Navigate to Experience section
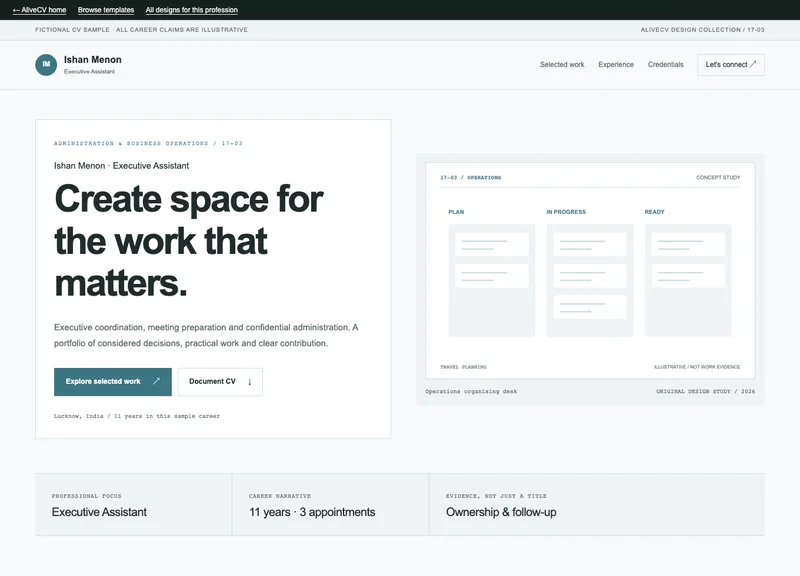This screenshot has height=576, width=800. [x=616, y=64]
